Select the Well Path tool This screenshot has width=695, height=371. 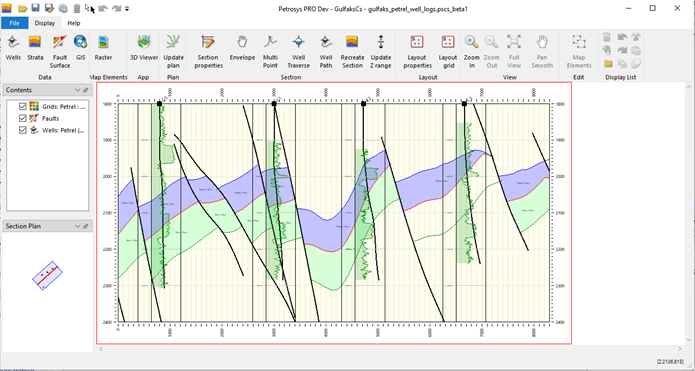pyautogui.click(x=326, y=52)
